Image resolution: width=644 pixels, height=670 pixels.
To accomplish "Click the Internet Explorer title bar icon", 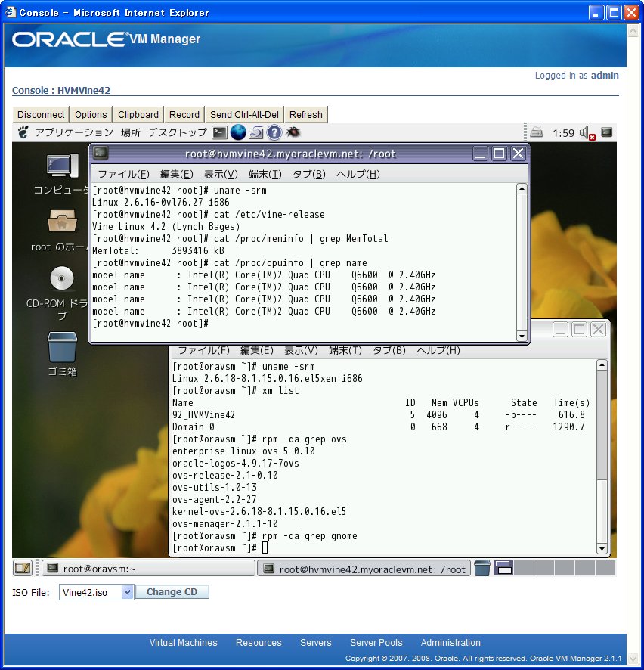I will click(x=11, y=12).
